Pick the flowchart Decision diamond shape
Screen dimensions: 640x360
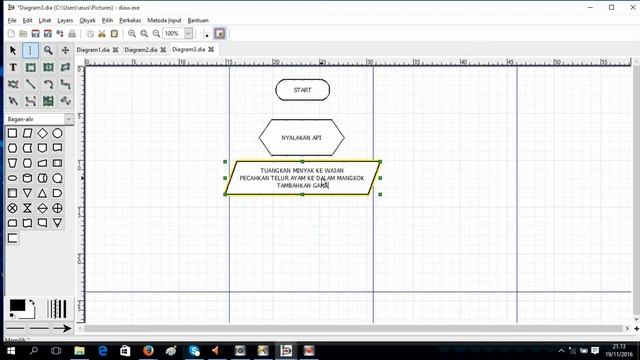[42, 133]
